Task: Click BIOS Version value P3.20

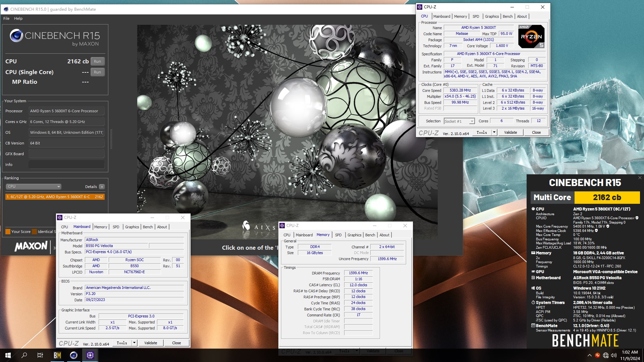Action: [135, 294]
